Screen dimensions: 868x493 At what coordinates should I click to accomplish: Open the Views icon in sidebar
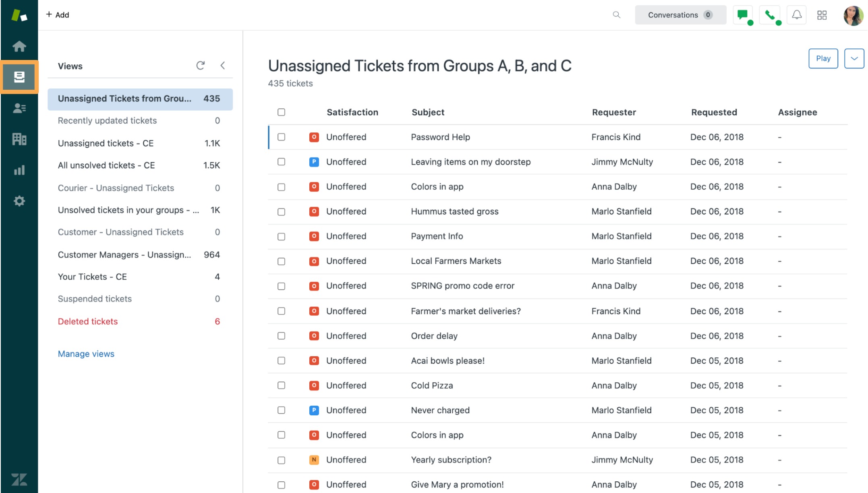(x=19, y=76)
